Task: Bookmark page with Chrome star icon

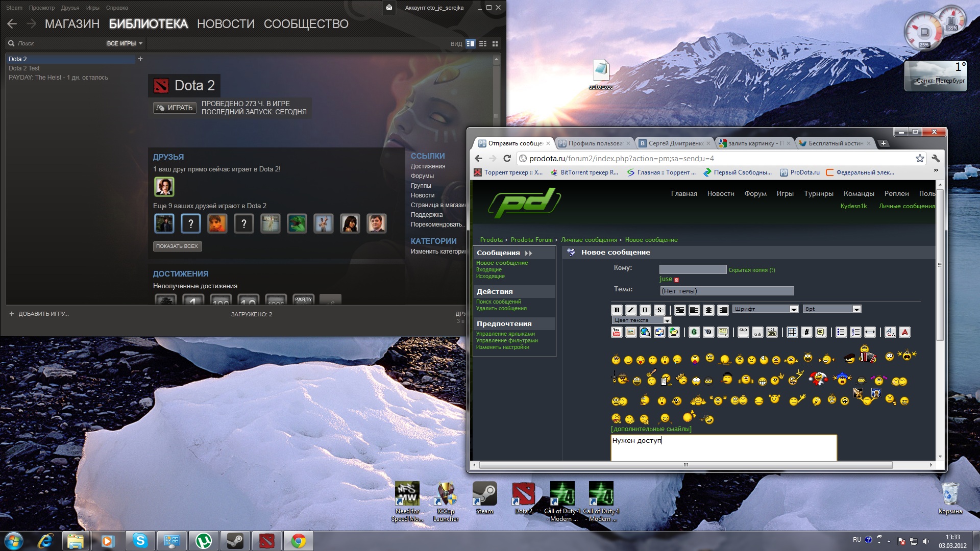Action: point(920,159)
